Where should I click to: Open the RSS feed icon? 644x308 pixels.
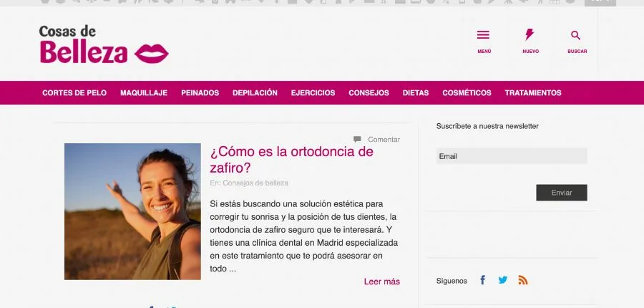tap(523, 280)
